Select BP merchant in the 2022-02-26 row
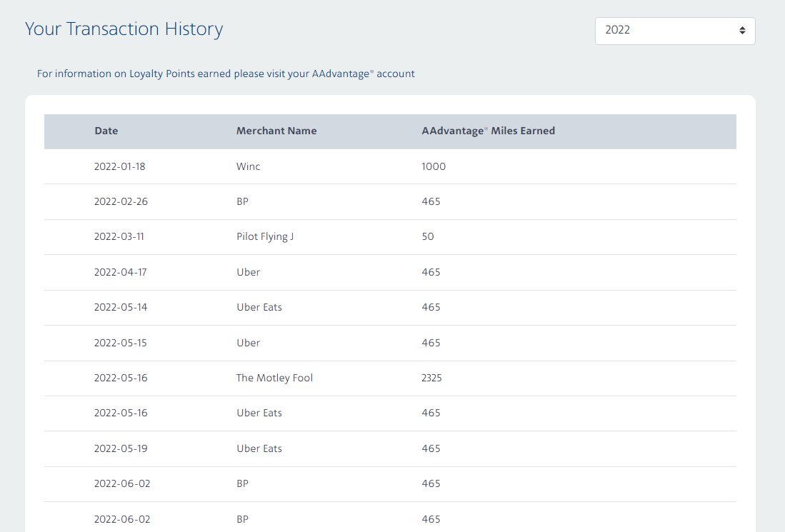The image size is (785, 532). tap(242, 201)
